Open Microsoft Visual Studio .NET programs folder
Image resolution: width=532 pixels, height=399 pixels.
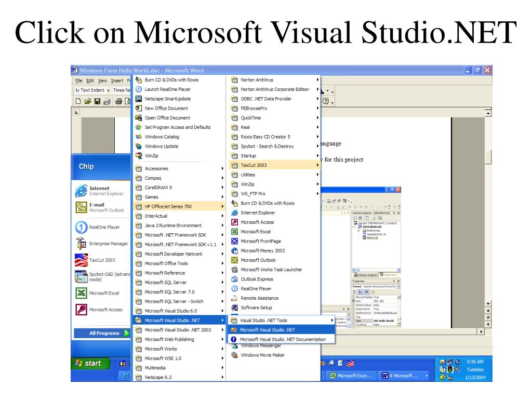[179, 320]
